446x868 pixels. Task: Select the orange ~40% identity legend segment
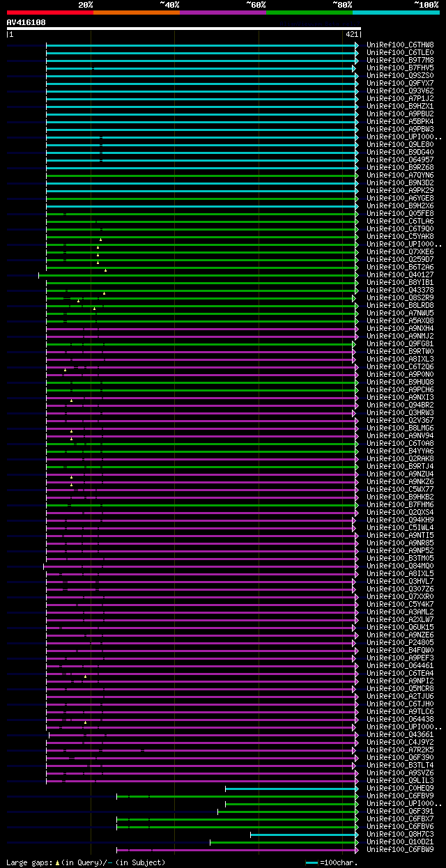tap(137, 13)
